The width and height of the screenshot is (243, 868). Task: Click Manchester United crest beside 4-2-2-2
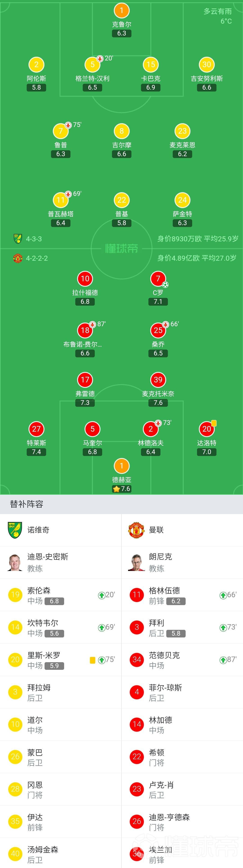point(18,258)
